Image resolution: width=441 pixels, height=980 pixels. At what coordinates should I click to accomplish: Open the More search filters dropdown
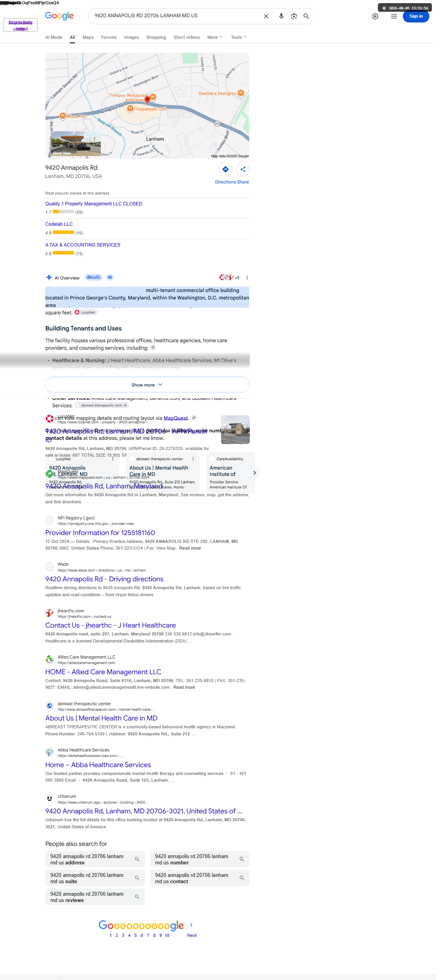pos(215,37)
